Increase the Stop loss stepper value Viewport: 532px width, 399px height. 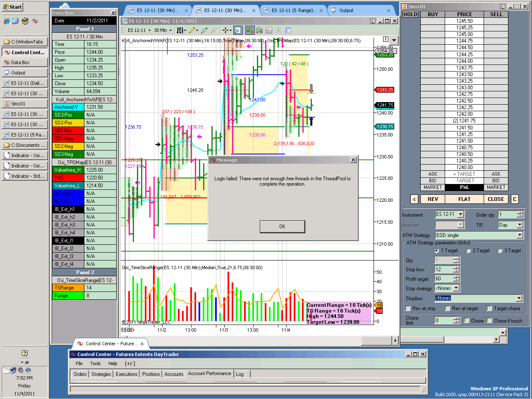456,267
